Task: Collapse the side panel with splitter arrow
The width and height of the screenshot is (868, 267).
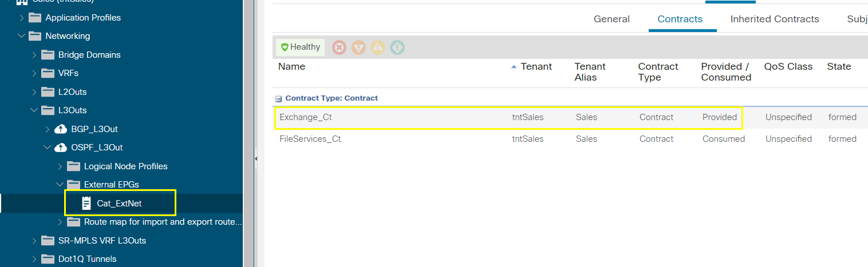Action: click(x=256, y=158)
